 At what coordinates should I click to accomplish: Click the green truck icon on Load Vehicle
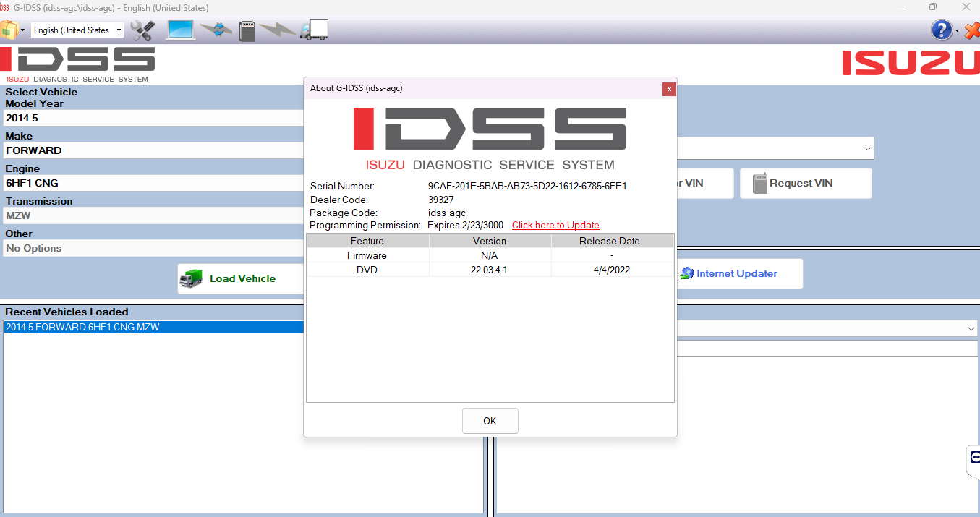[x=192, y=279]
